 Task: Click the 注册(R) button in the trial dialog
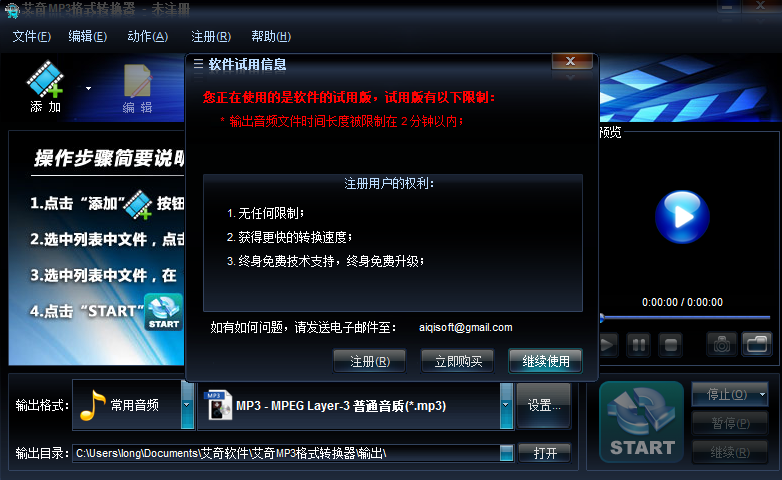coord(370,361)
